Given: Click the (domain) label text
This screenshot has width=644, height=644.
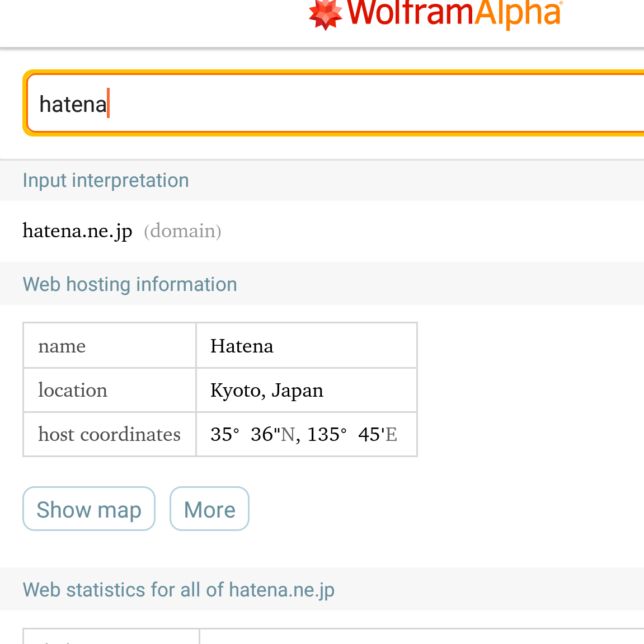Looking at the screenshot, I should click(182, 231).
